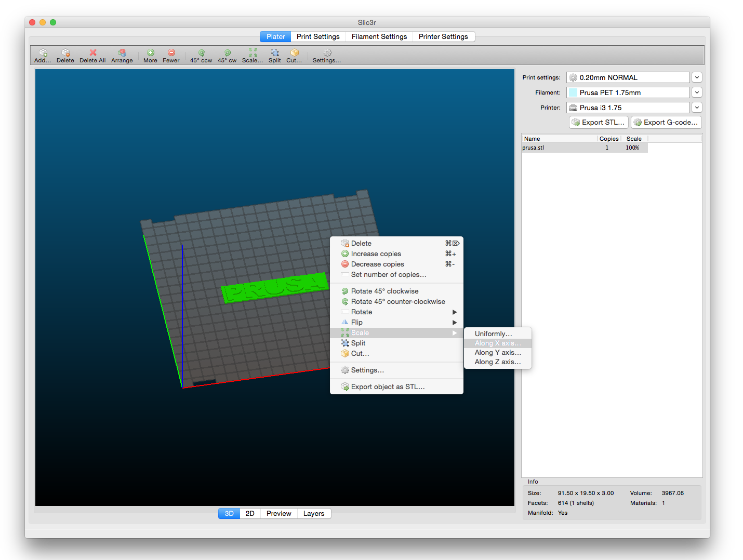This screenshot has height=560, width=743.
Task: Switch the view to Preview mode
Action: [x=278, y=513]
